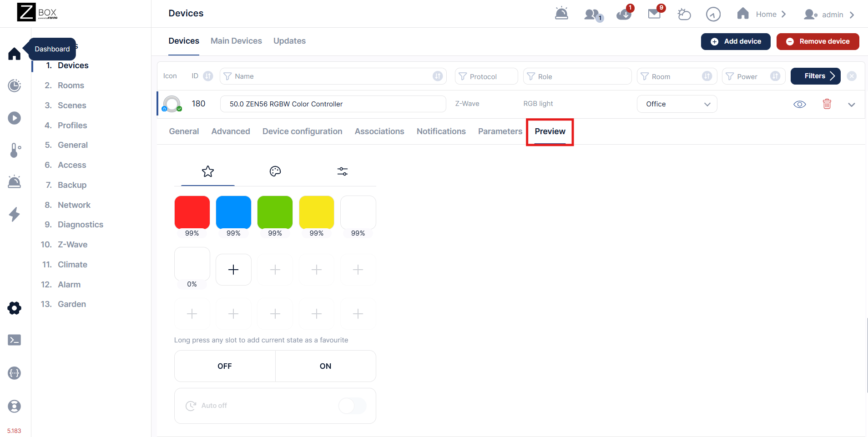Toggle the Auto off switch
The image size is (868, 437).
point(353,406)
